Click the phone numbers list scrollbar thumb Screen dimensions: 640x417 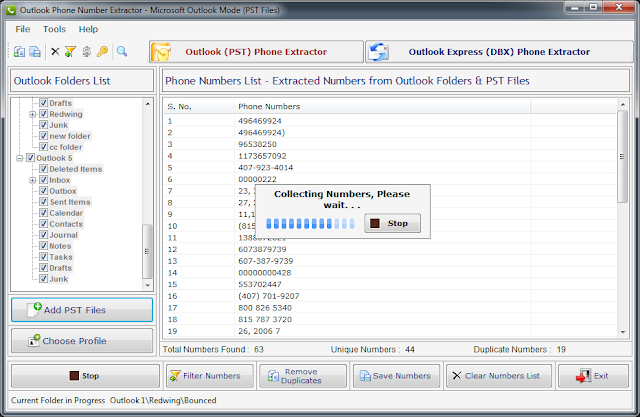[622, 157]
